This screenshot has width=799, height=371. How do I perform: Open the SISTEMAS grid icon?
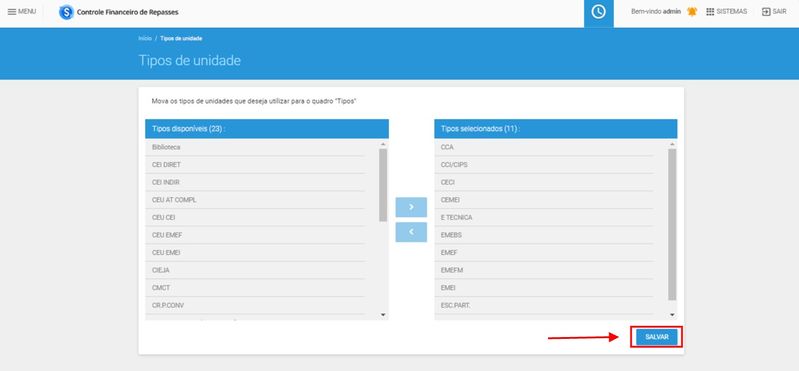710,12
